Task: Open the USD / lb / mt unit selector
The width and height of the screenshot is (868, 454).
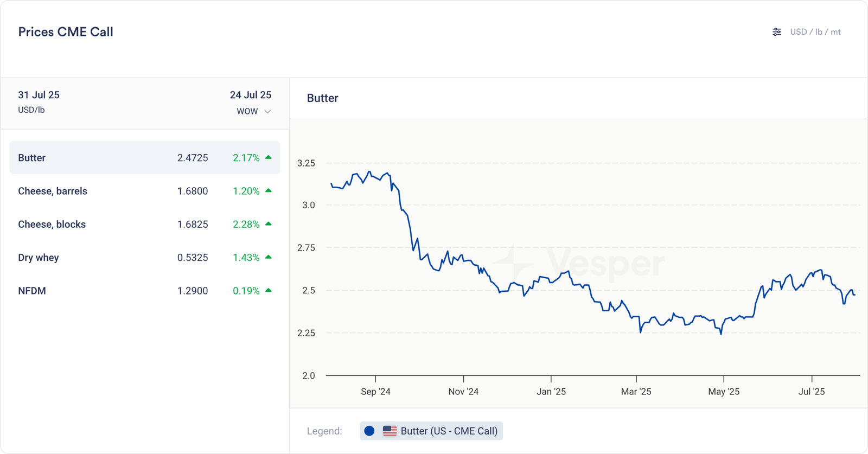Action: click(x=815, y=32)
